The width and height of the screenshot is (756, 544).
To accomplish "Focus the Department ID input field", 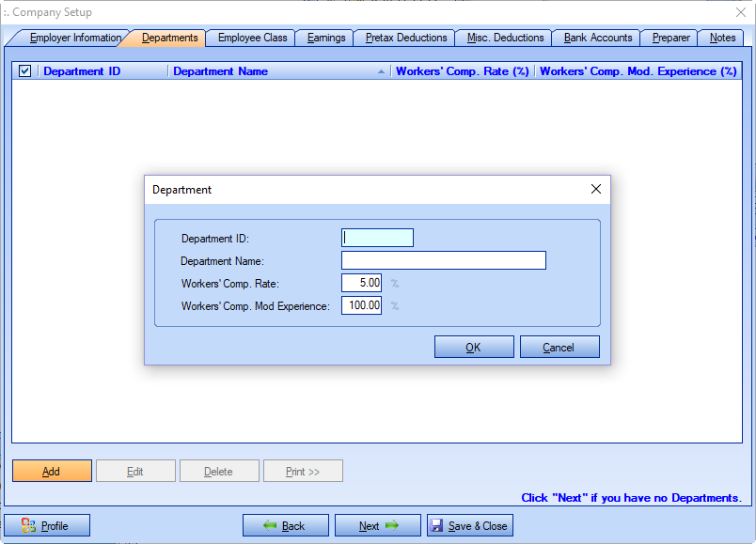I will point(377,239).
